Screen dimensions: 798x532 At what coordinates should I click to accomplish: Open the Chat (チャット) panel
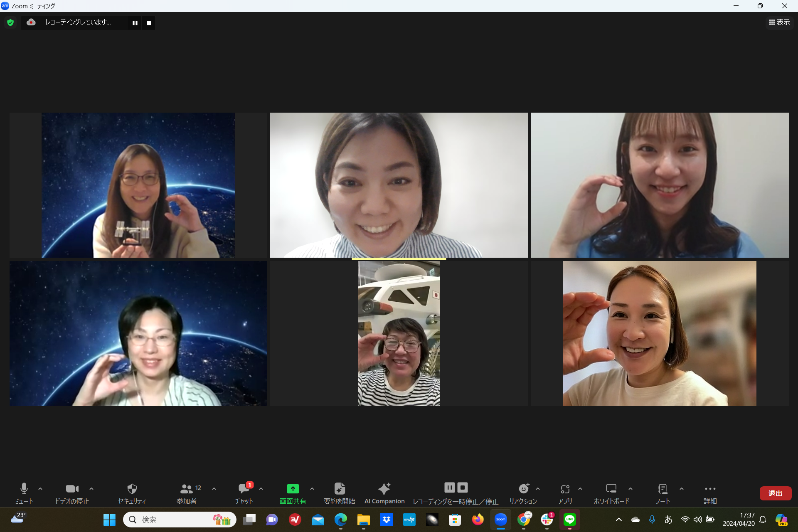coord(244,489)
